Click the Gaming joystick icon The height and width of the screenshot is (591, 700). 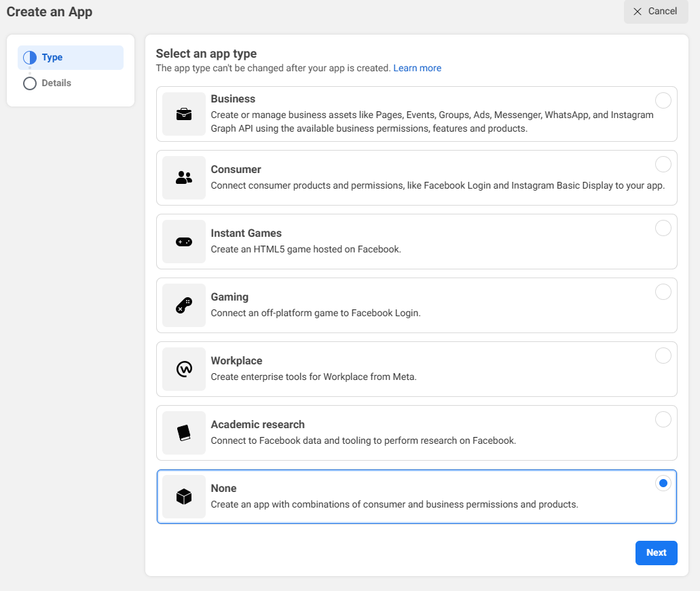[x=184, y=305]
